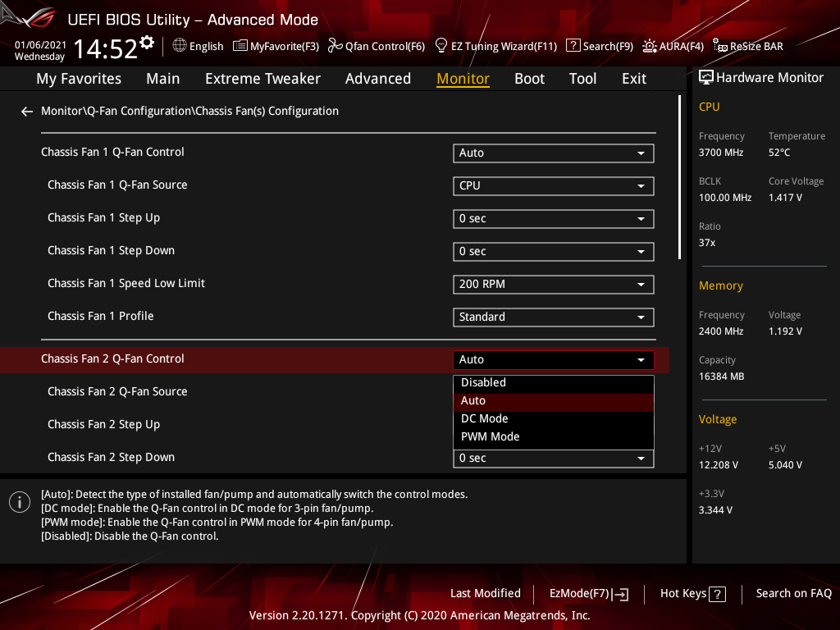This screenshot has width=840, height=630.
Task: Click +5V reading 5.040 V
Action: point(785,465)
